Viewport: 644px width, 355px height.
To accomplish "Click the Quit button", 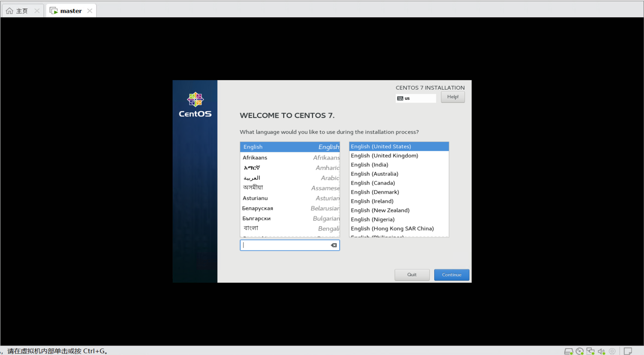I will point(412,275).
